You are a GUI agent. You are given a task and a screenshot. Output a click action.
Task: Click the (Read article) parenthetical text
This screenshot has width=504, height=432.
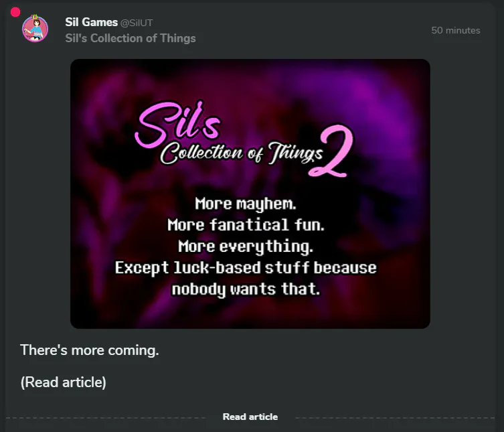pos(64,382)
